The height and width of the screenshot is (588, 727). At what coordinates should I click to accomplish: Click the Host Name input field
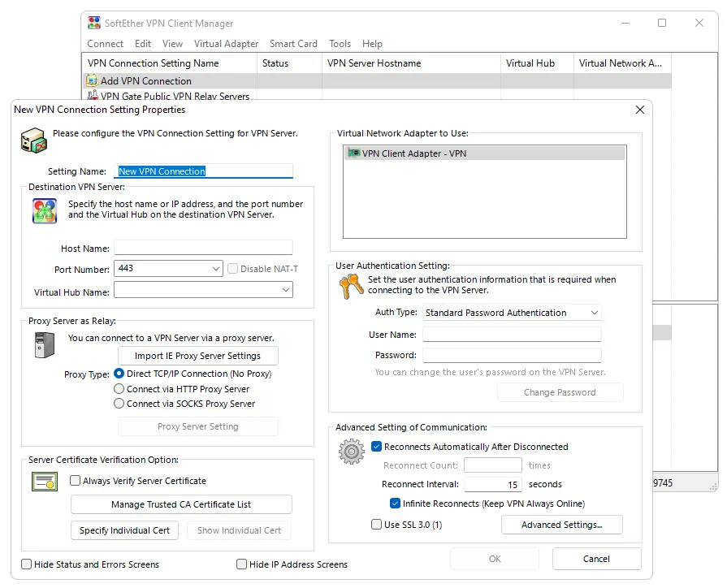tap(203, 248)
